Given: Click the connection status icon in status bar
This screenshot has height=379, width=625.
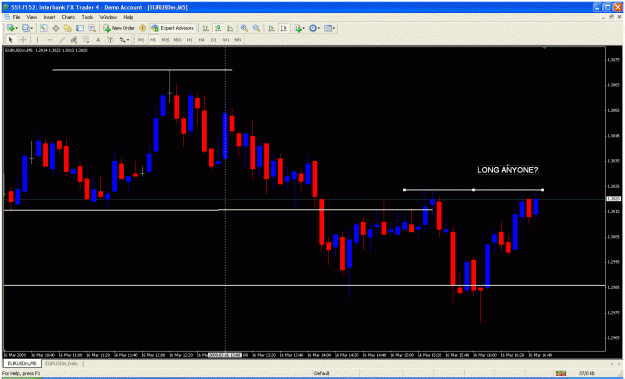Looking at the screenshot, I should [561, 373].
